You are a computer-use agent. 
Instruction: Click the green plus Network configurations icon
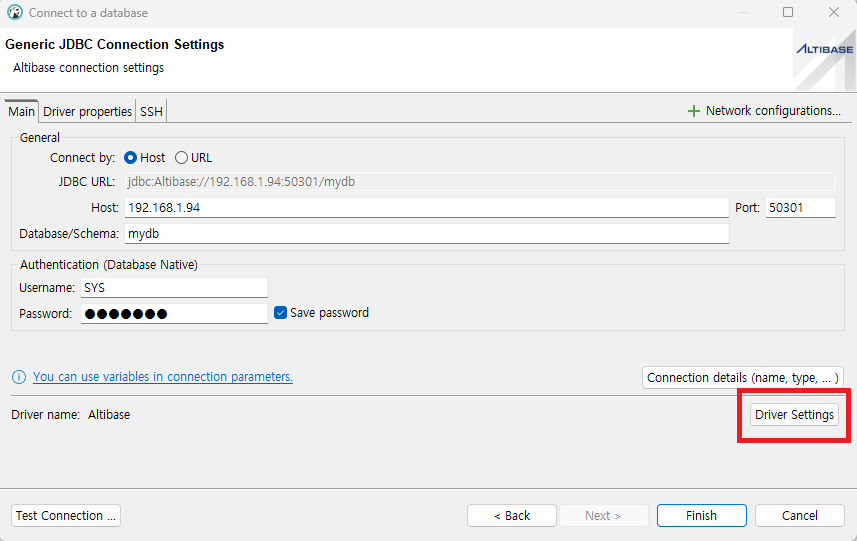pos(693,111)
